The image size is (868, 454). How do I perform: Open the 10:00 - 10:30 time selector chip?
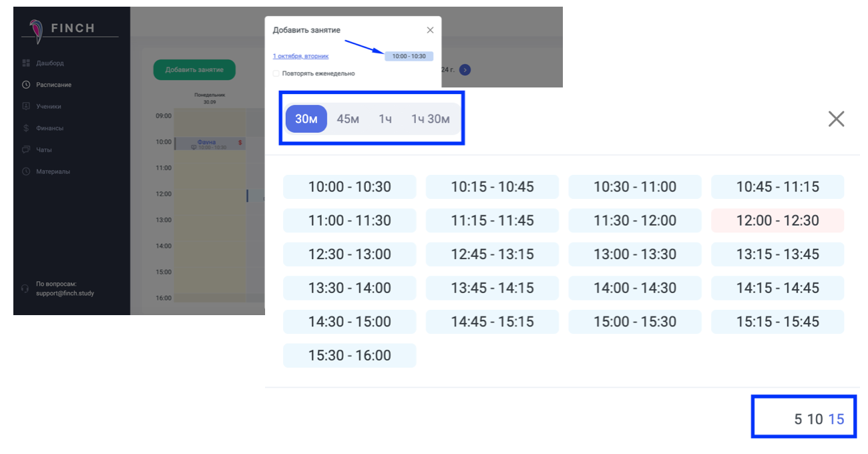tap(409, 56)
